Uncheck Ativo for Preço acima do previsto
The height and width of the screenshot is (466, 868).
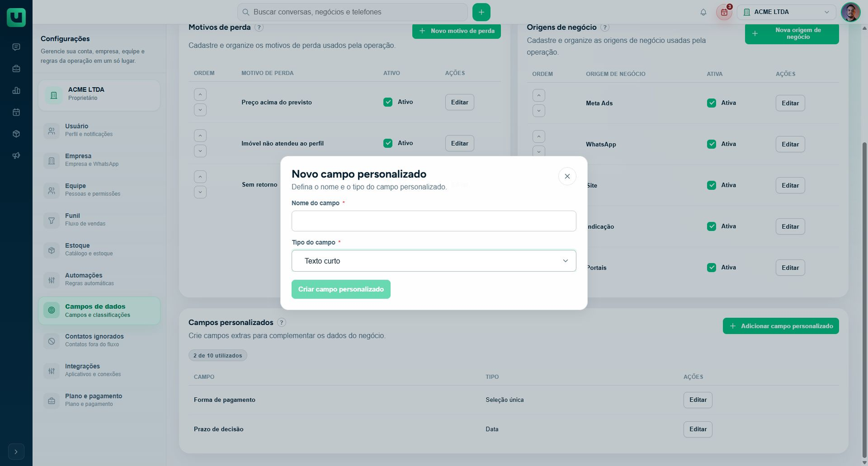tap(388, 102)
